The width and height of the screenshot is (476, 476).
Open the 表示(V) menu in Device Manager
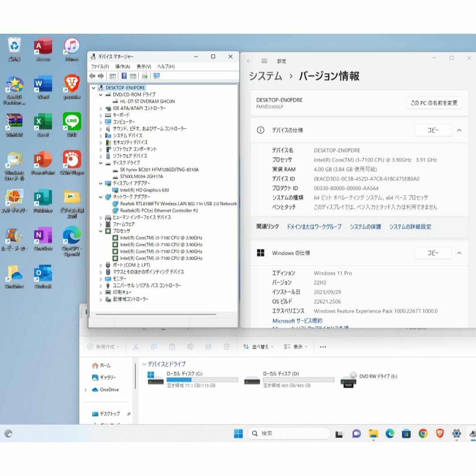[144, 67]
